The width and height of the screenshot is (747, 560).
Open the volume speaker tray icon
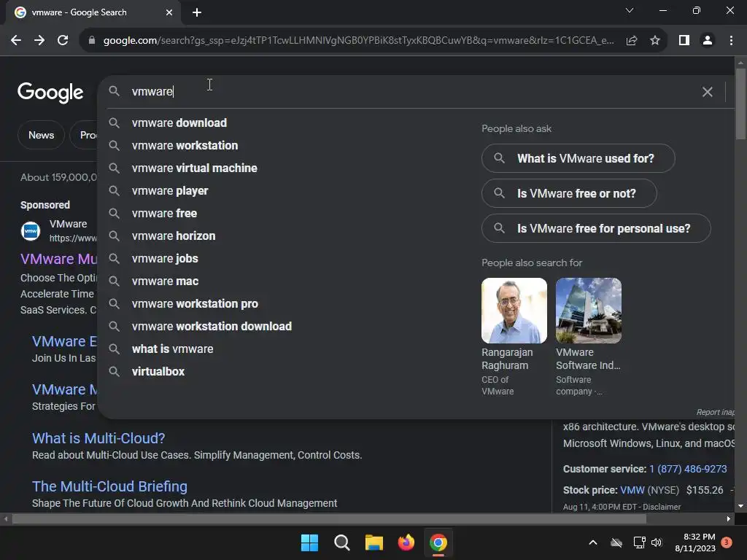(657, 542)
